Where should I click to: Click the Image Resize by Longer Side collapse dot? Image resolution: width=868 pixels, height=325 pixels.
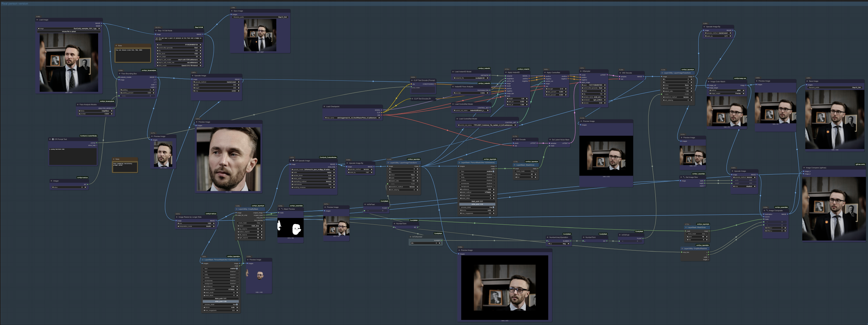click(177, 217)
